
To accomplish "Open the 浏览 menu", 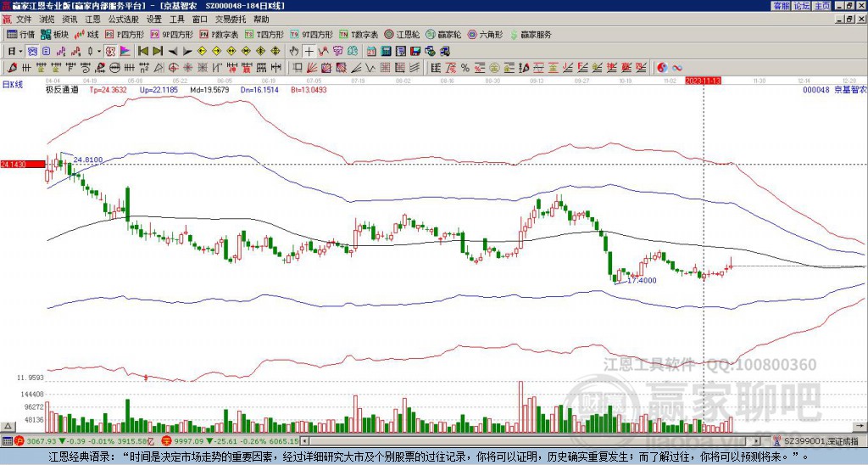I will (x=47, y=20).
